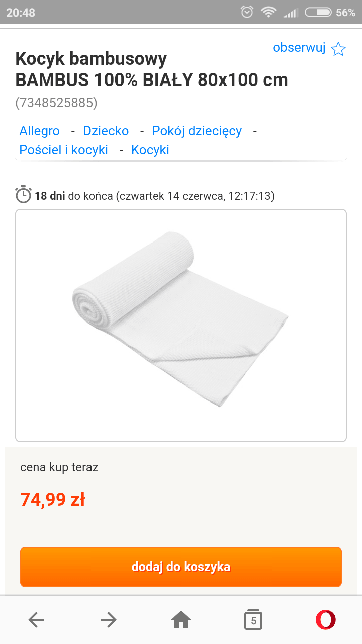Tap the star icon to watch item
Screen dimensions: 362x644
coord(338,49)
